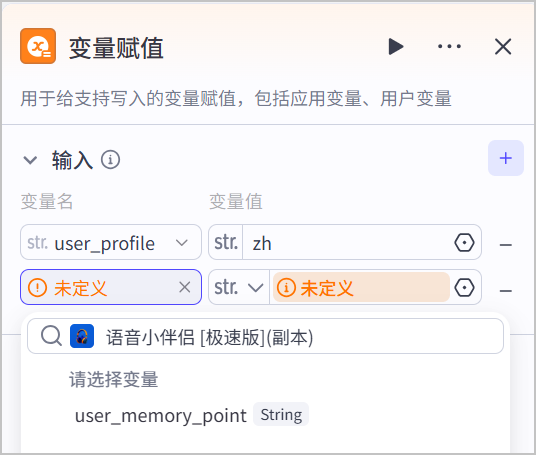The height and width of the screenshot is (455, 536).
Task: Click the orange variable assign node icon
Action: pyautogui.click(x=38, y=46)
